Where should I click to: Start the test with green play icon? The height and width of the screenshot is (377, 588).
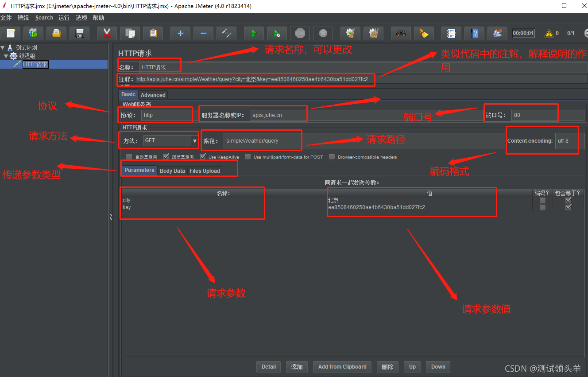[x=254, y=33]
